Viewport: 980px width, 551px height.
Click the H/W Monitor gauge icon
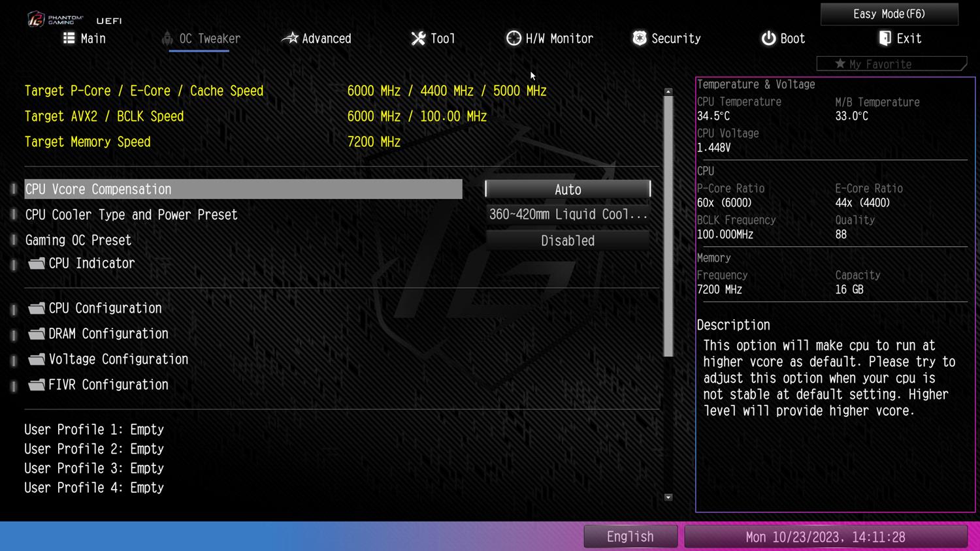(x=514, y=39)
